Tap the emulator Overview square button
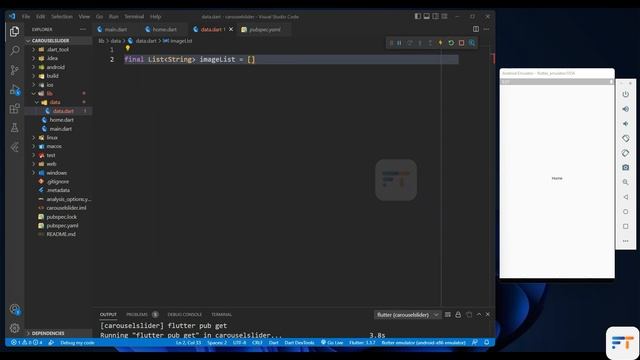The height and width of the screenshot is (360, 640). pos(626,226)
